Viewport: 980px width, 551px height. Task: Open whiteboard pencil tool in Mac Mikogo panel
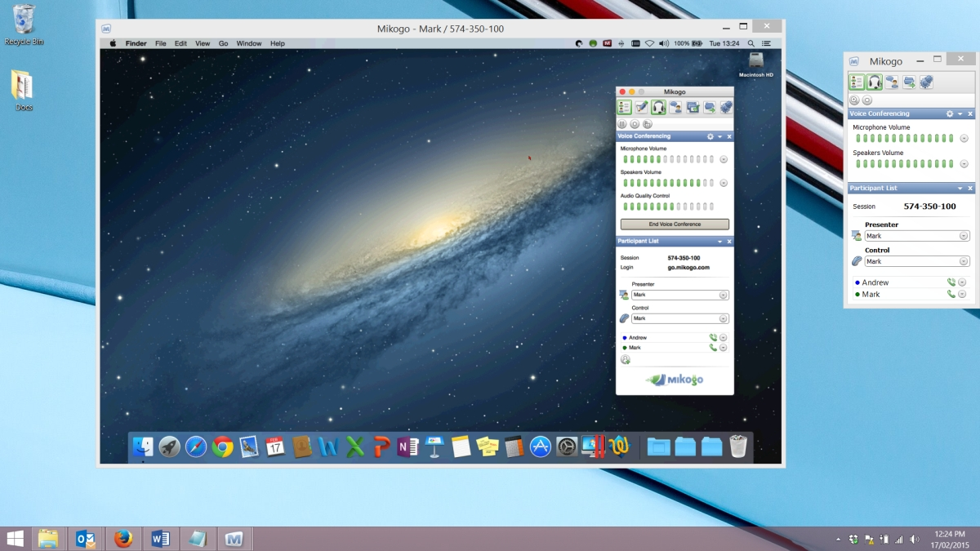click(x=641, y=107)
